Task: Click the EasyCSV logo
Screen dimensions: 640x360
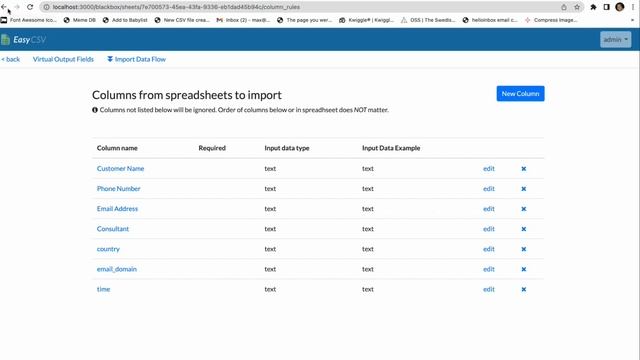Action: click(23, 40)
